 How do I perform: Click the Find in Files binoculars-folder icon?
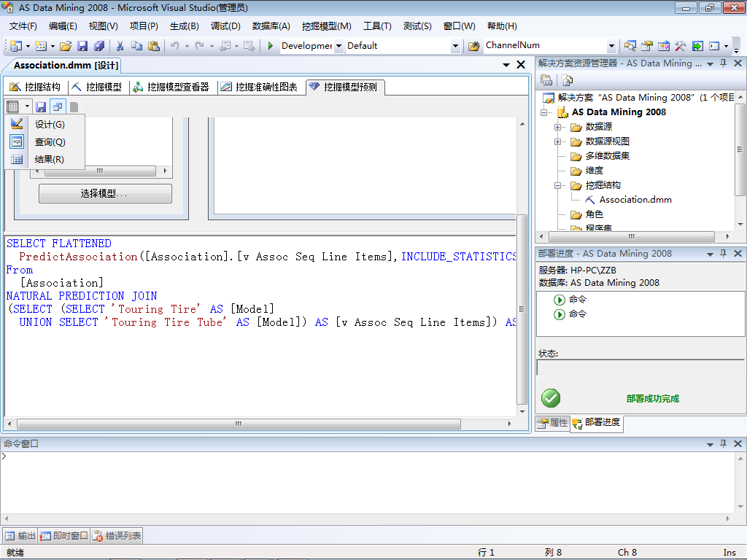pyautogui.click(x=473, y=46)
